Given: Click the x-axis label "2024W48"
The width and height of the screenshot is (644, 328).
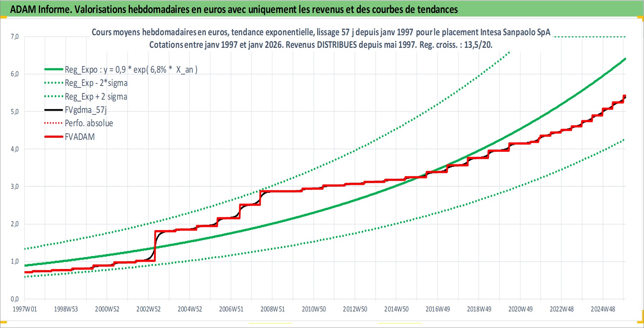Looking at the screenshot, I should pos(603,309).
